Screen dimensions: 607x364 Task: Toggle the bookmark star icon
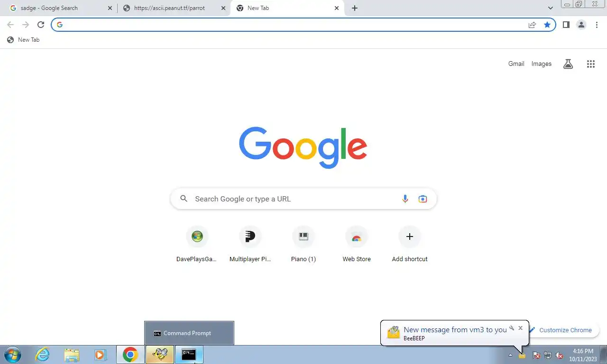[x=547, y=25]
